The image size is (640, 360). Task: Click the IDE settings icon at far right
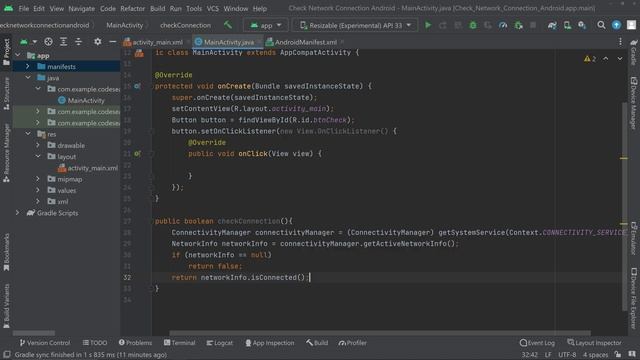pos(631,25)
